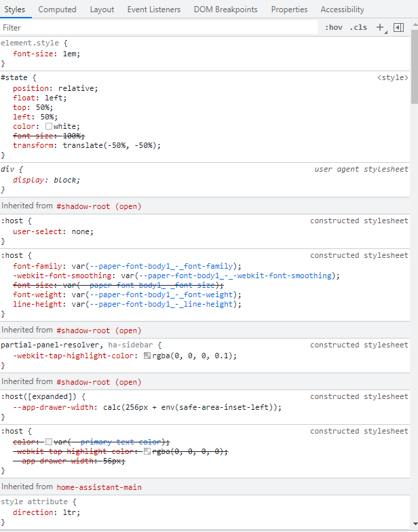Open the white color swatch in #state

pyautogui.click(x=49, y=126)
